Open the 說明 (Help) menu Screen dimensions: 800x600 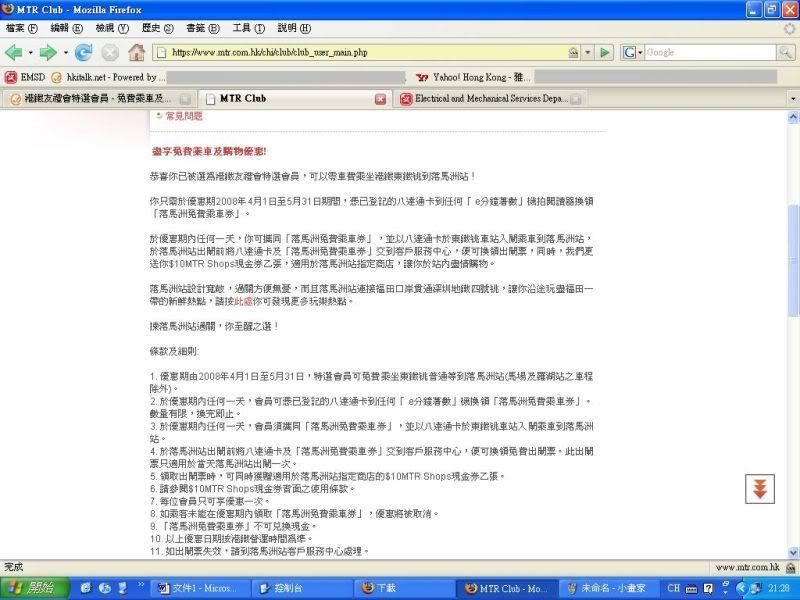[x=294, y=29]
